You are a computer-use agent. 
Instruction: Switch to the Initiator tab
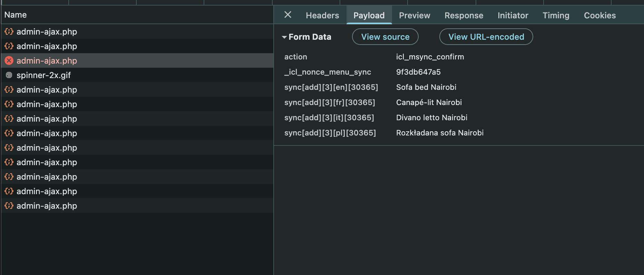pyautogui.click(x=513, y=16)
